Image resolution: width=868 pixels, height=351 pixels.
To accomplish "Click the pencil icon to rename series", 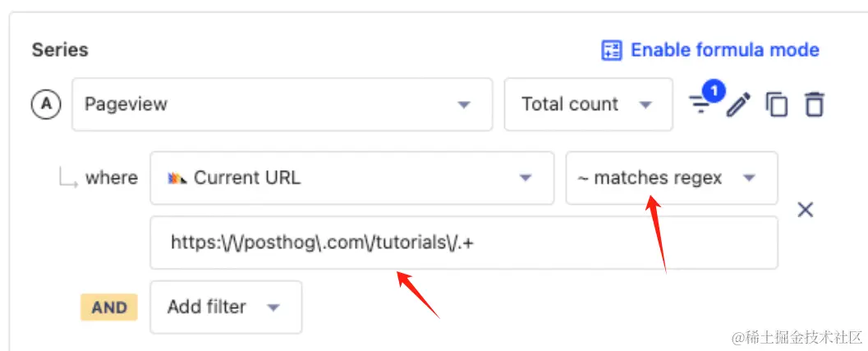I will pyautogui.click(x=738, y=104).
